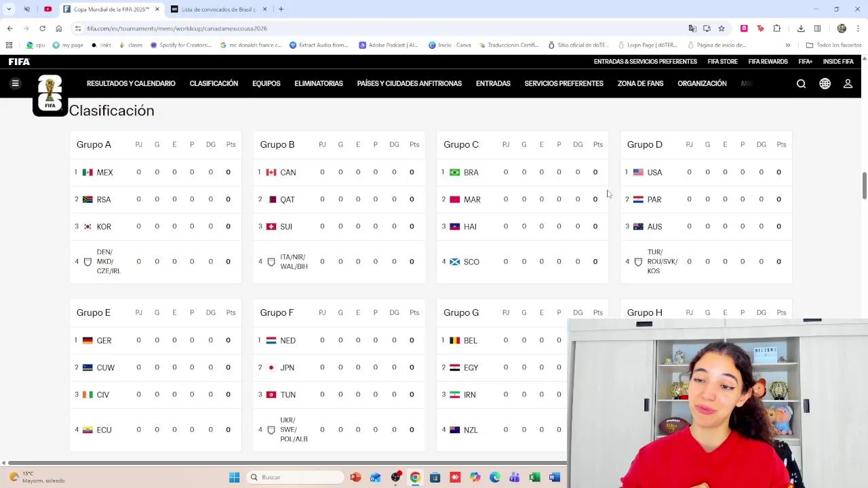Click the page vertical scrollbar thumb

pyautogui.click(x=865, y=186)
